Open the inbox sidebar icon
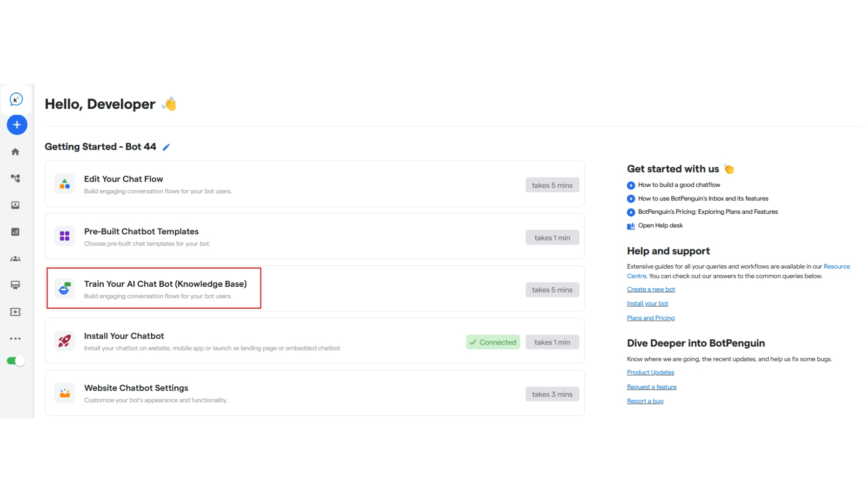Viewport: 868px width, 502px height. pos(15,205)
